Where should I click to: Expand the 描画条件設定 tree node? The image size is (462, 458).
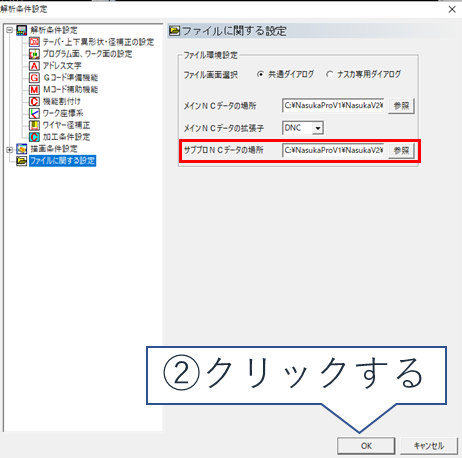tap(10, 150)
